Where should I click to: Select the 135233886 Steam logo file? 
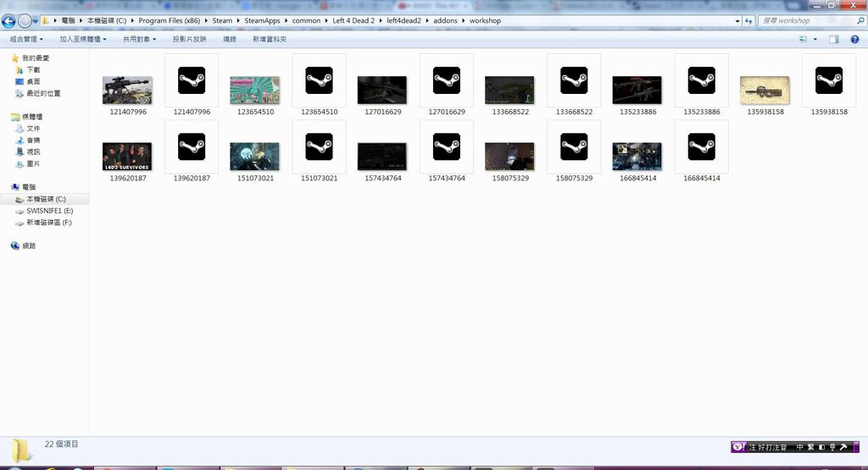pos(701,80)
